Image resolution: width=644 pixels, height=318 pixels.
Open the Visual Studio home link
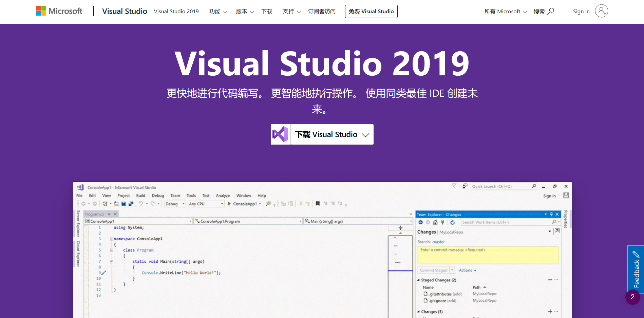pyautogui.click(x=125, y=11)
